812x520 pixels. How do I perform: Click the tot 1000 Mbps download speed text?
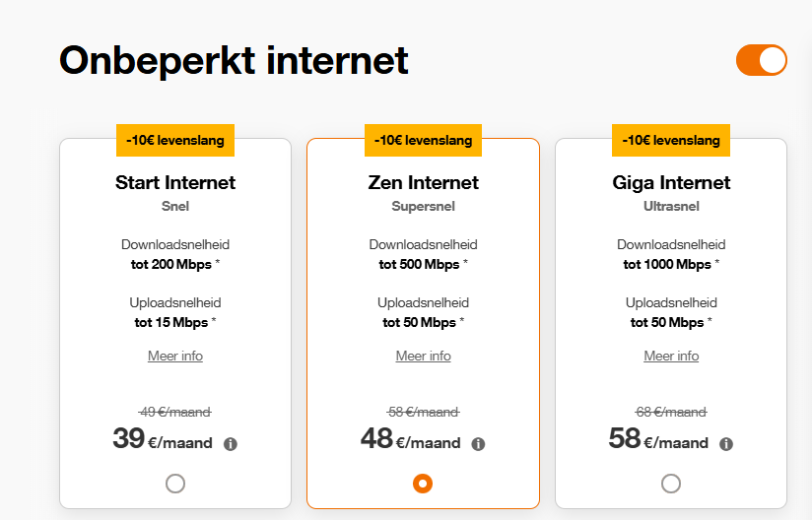point(667,264)
